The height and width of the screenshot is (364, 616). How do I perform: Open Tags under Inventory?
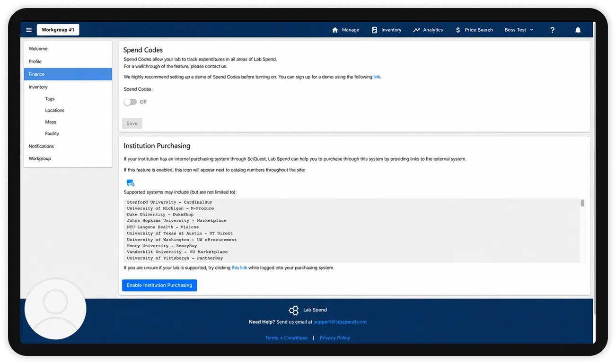coord(50,99)
